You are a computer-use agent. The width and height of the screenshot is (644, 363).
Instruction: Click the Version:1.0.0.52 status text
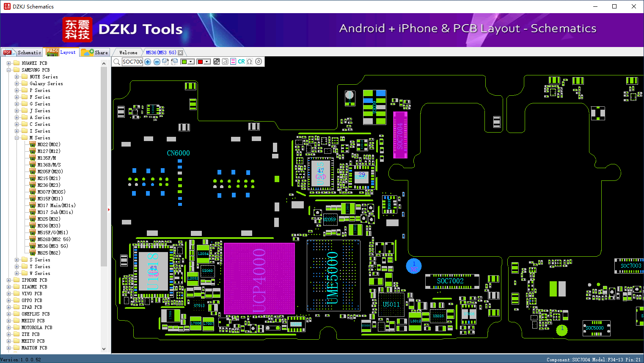[21, 360]
